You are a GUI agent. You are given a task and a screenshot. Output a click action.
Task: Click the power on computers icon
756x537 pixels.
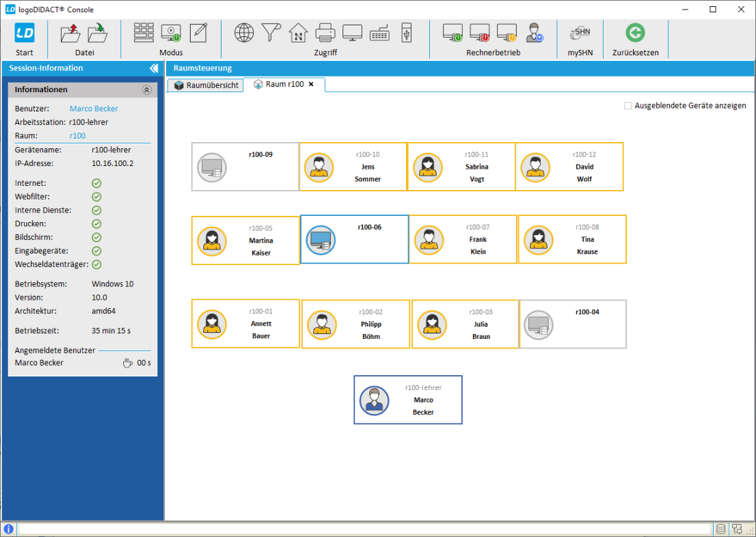(x=453, y=33)
